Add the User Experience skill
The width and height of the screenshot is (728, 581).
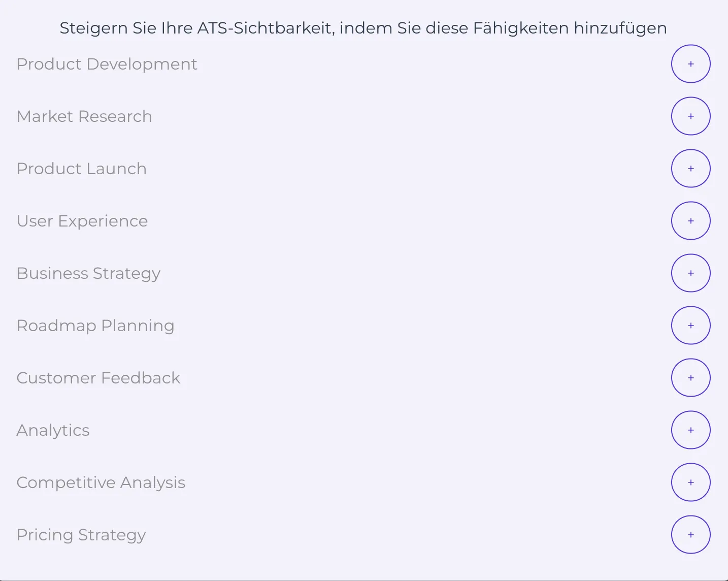click(690, 221)
